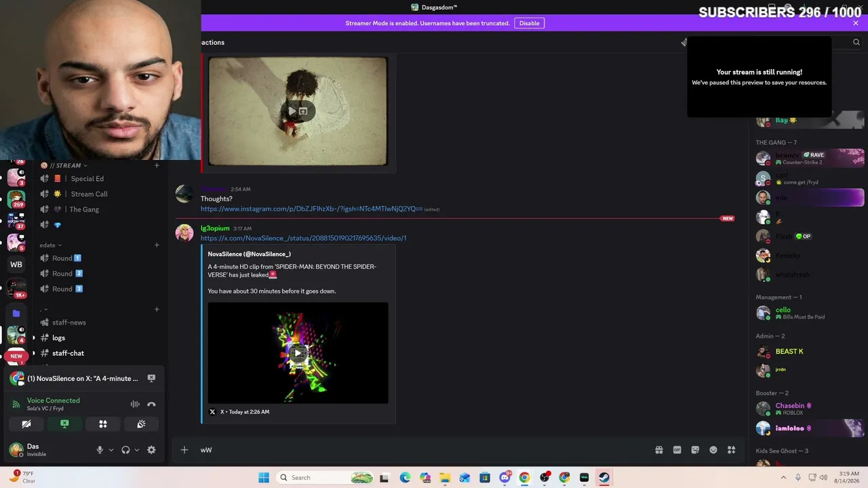Jump to NEW unread servers indicator
868x488 pixels.
pyautogui.click(x=16, y=356)
